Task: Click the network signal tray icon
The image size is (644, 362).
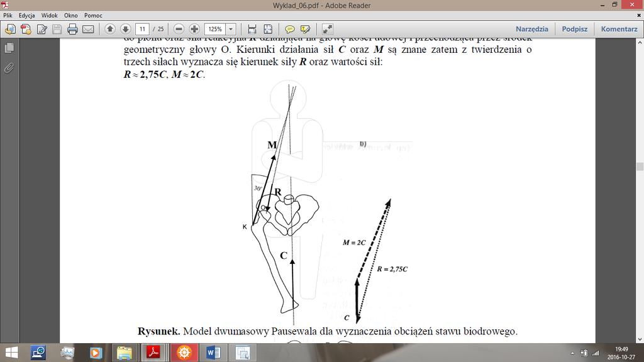Action: click(x=595, y=353)
